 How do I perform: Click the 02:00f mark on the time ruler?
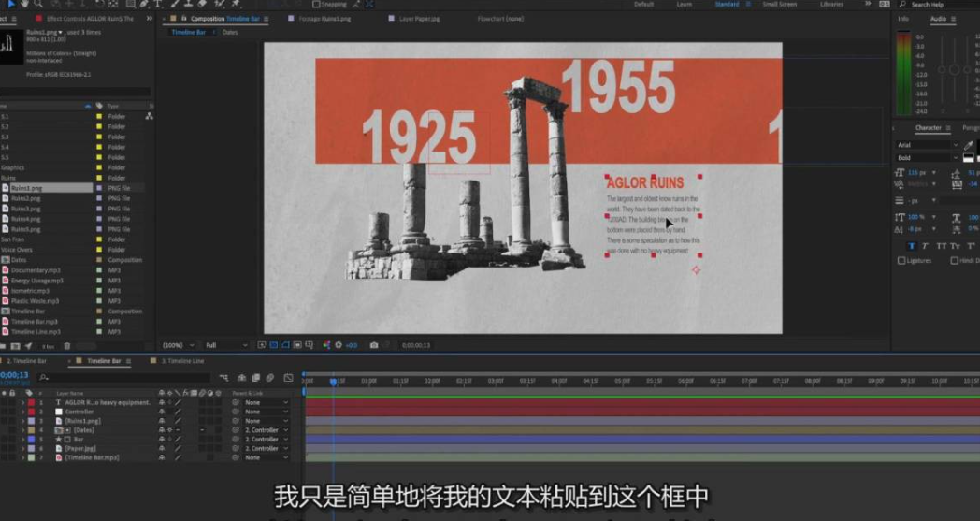[432, 381]
